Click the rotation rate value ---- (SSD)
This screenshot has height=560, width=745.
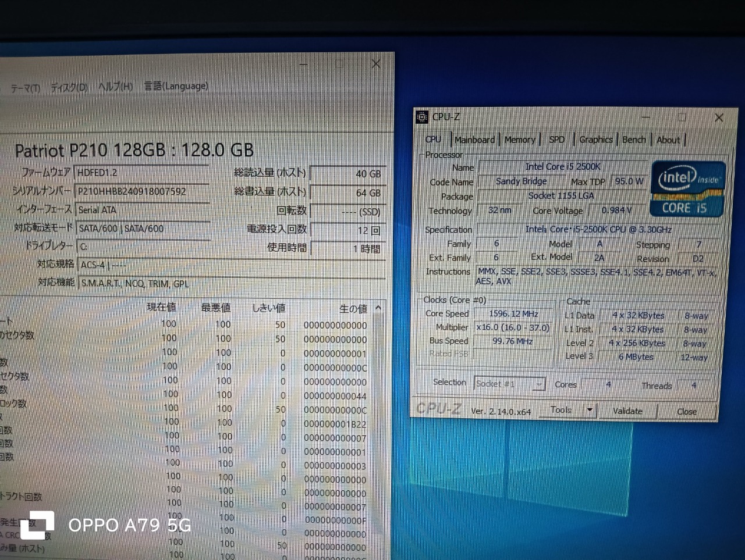coord(348,212)
